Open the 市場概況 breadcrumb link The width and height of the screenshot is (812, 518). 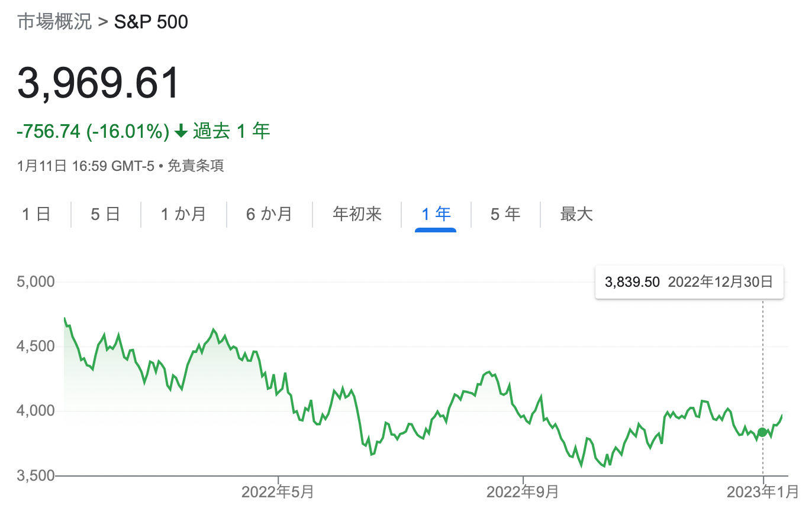pos(54,22)
